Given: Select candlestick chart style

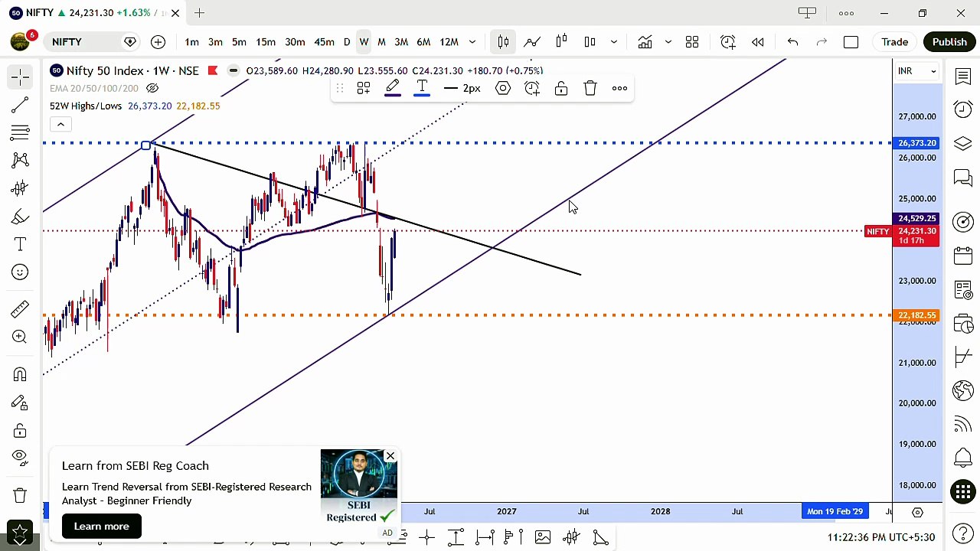Looking at the screenshot, I should click(x=503, y=42).
